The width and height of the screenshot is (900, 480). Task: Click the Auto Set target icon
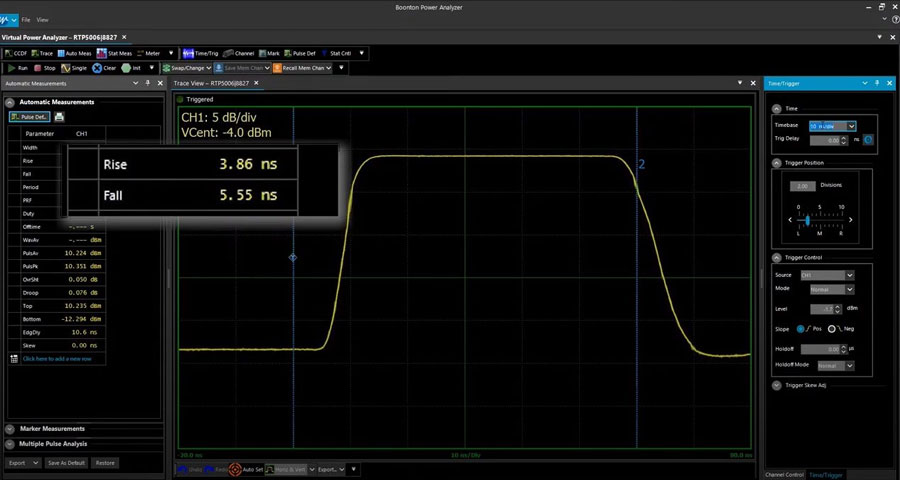pos(234,468)
